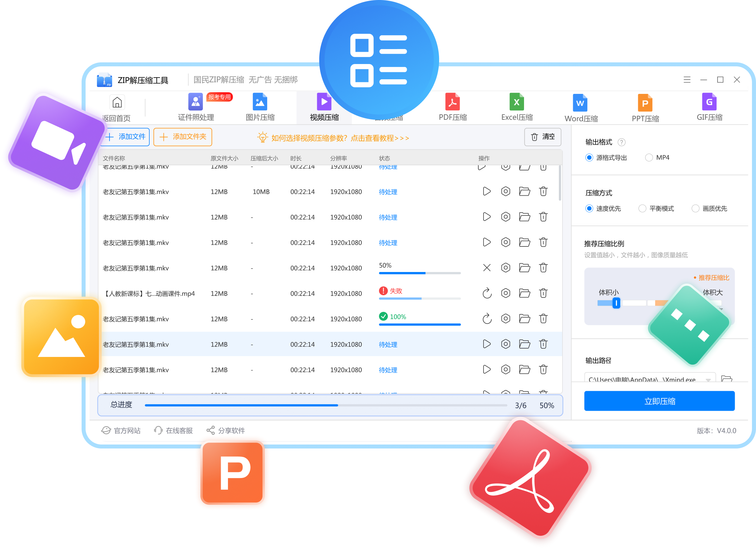This screenshot has width=756, height=549.
Task: Delete the failed 人教新课标 mp4 row
Action: [x=543, y=293]
